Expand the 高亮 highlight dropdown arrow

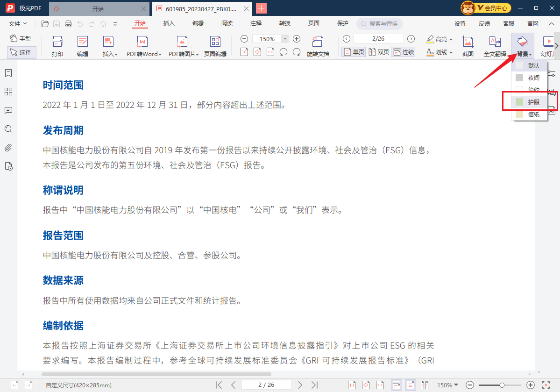click(x=451, y=39)
